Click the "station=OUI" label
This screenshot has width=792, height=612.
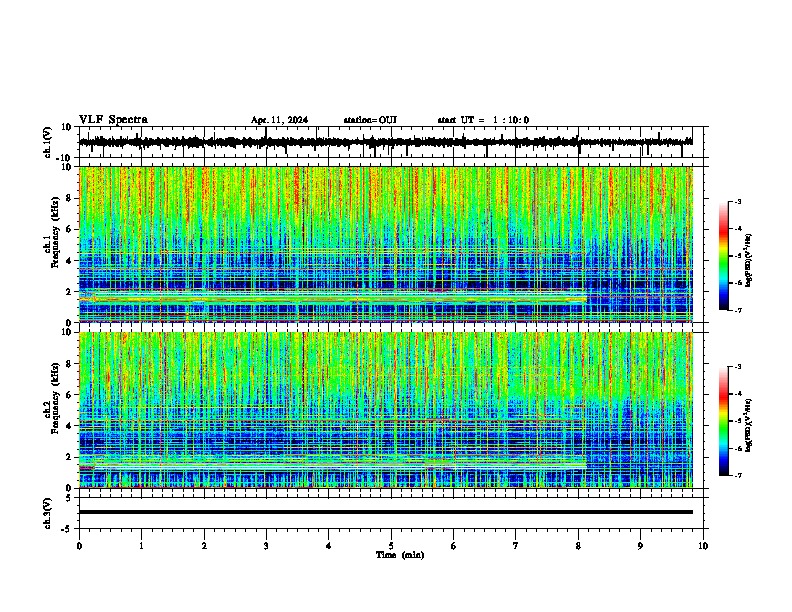(370, 120)
